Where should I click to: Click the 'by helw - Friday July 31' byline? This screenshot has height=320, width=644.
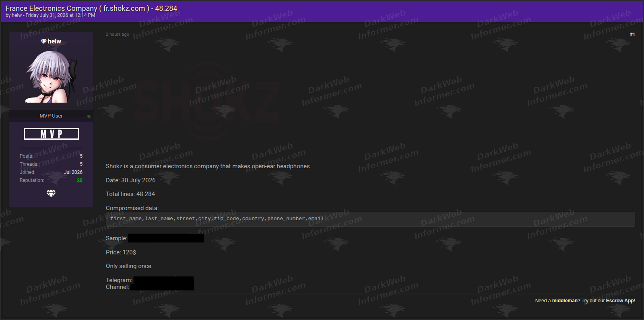[x=50, y=15]
